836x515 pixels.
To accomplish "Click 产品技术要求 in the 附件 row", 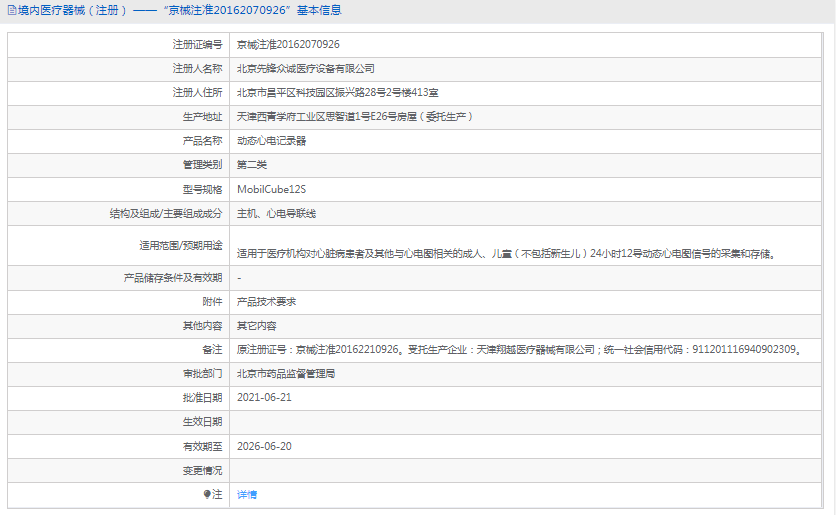I will pyautogui.click(x=267, y=302).
